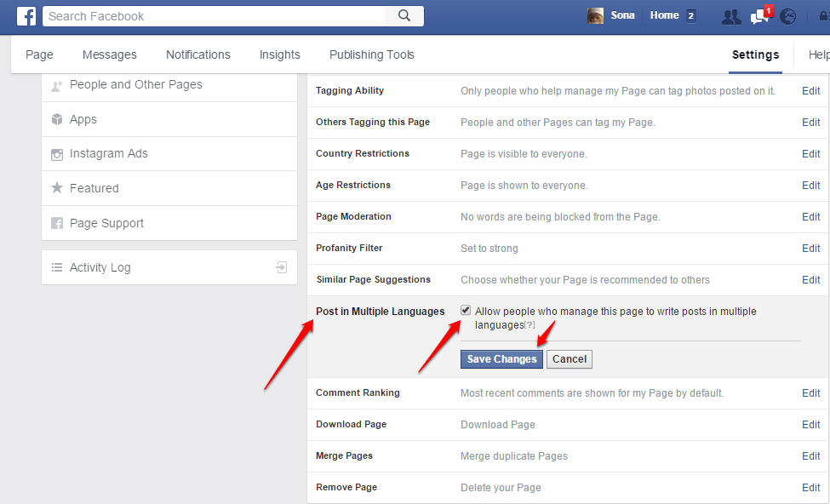Open the Notifications tab

coord(198,54)
